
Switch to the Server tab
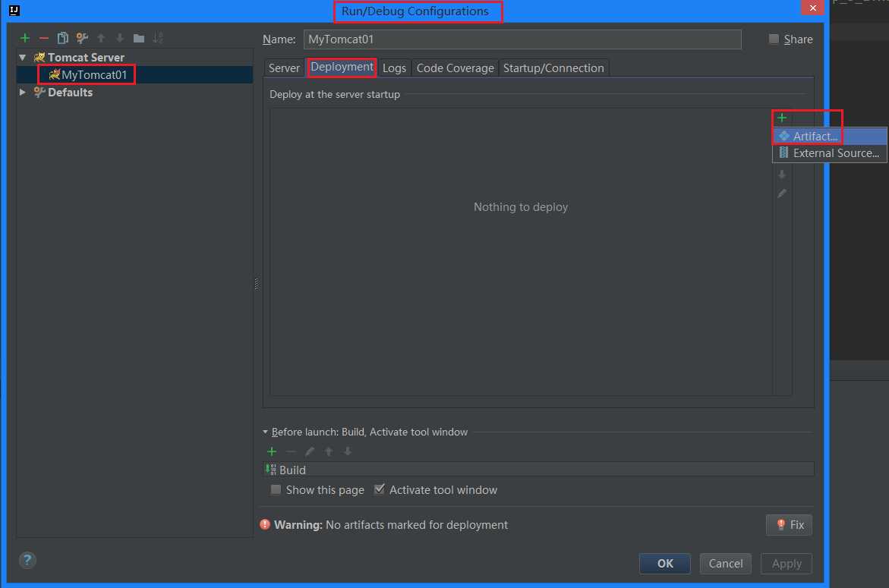(x=284, y=68)
